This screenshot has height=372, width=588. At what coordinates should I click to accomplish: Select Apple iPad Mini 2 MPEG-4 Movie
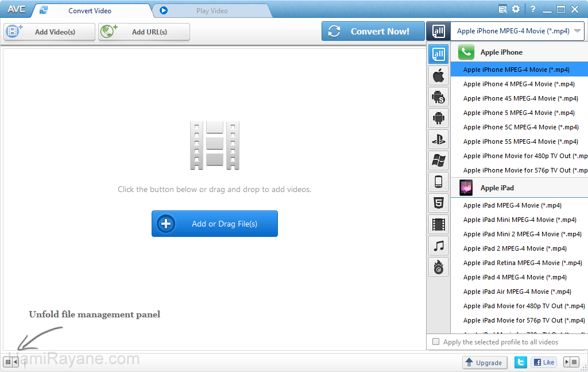click(x=519, y=234)
